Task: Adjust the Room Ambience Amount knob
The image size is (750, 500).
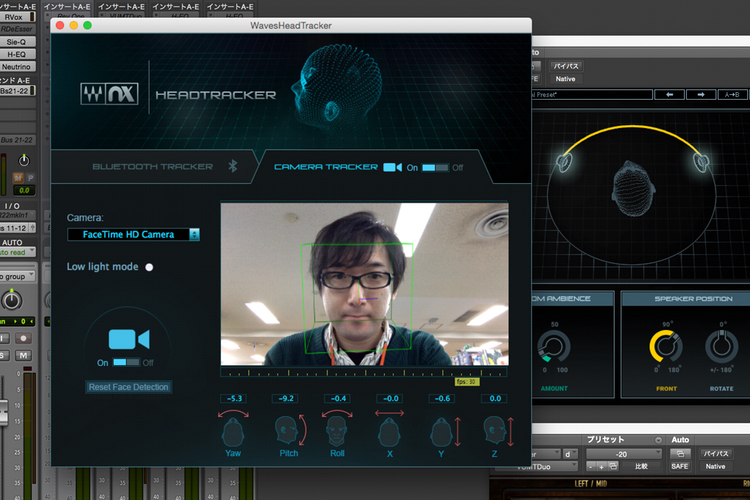Action: (553, 347)
